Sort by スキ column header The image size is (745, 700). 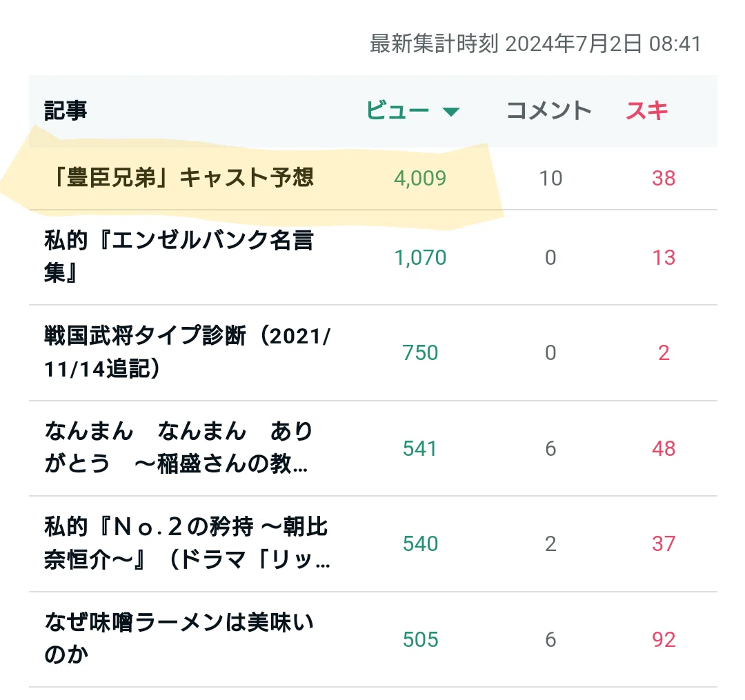(x=646, y=110)
